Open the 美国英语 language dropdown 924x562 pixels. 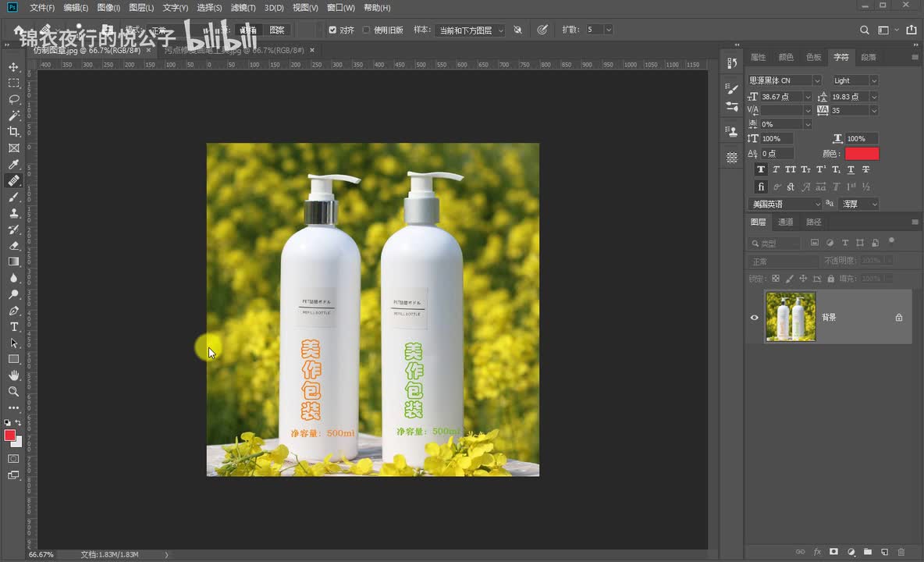785,204
